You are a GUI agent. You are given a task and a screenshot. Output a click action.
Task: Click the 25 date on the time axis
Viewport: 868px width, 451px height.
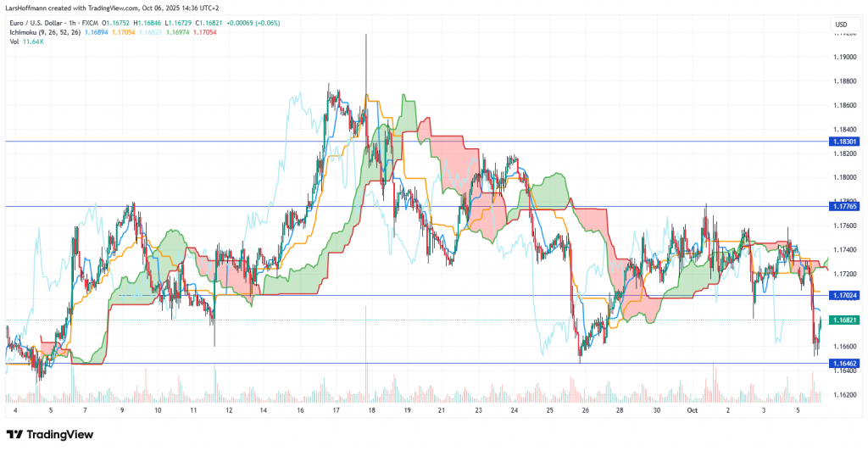click(550, 410)
